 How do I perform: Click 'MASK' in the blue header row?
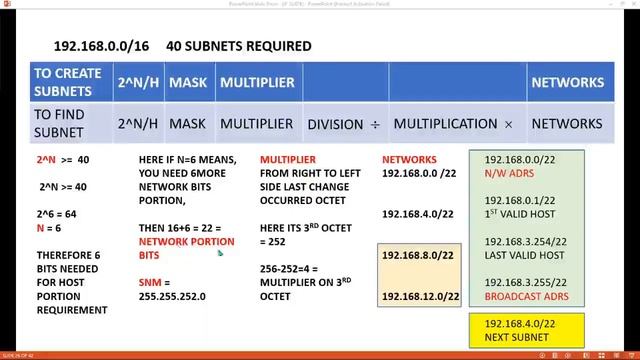[x=188, y=82]
